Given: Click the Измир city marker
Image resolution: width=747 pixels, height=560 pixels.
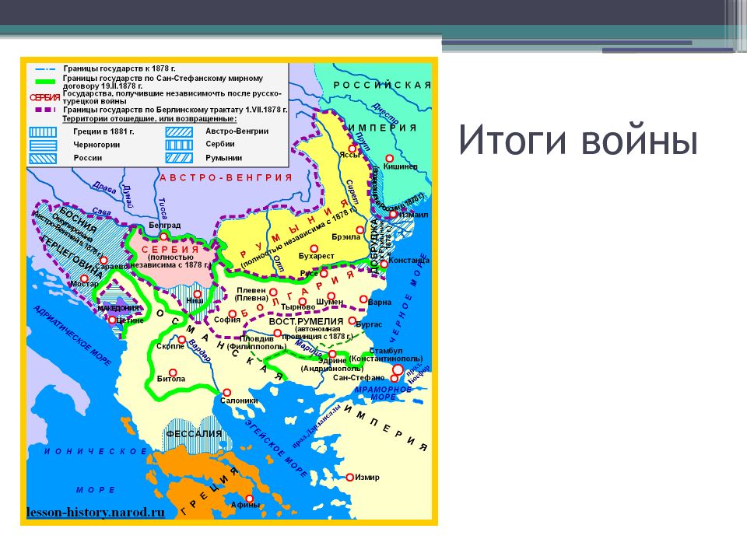Looking at the screenshot, I should pos(349,477).
